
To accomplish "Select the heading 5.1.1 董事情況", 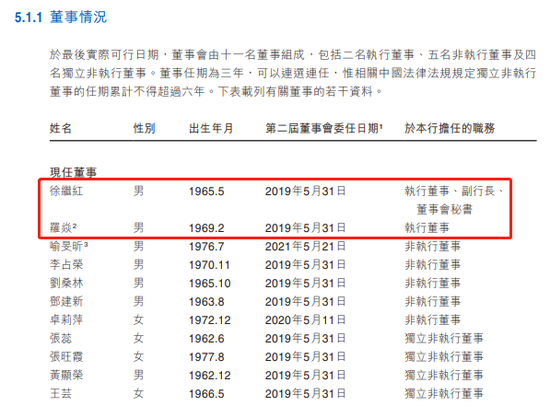I will [61, 17].
